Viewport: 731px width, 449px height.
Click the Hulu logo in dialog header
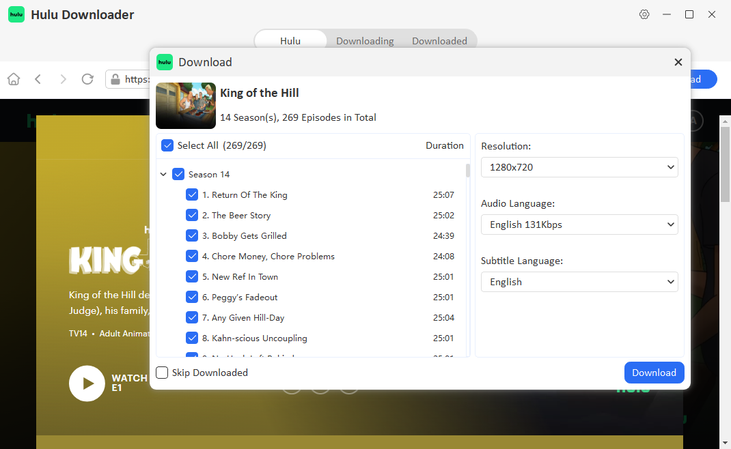click(x=164, y=62)
